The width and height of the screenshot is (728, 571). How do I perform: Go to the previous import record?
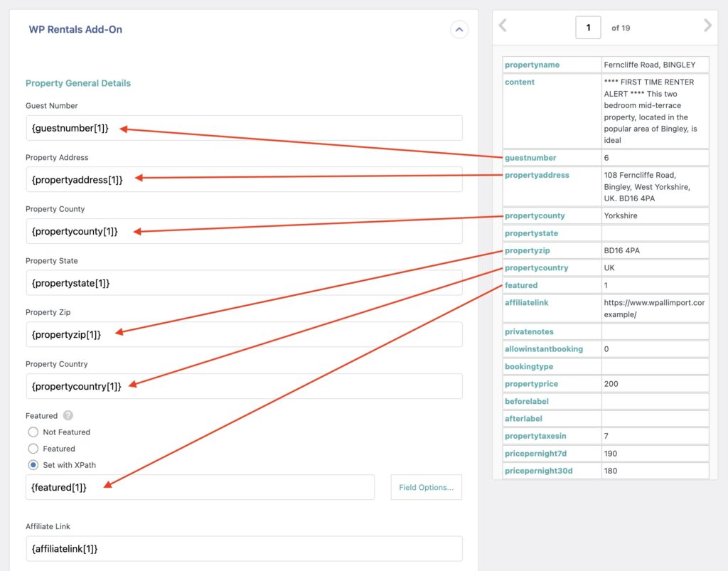[503, 26]
